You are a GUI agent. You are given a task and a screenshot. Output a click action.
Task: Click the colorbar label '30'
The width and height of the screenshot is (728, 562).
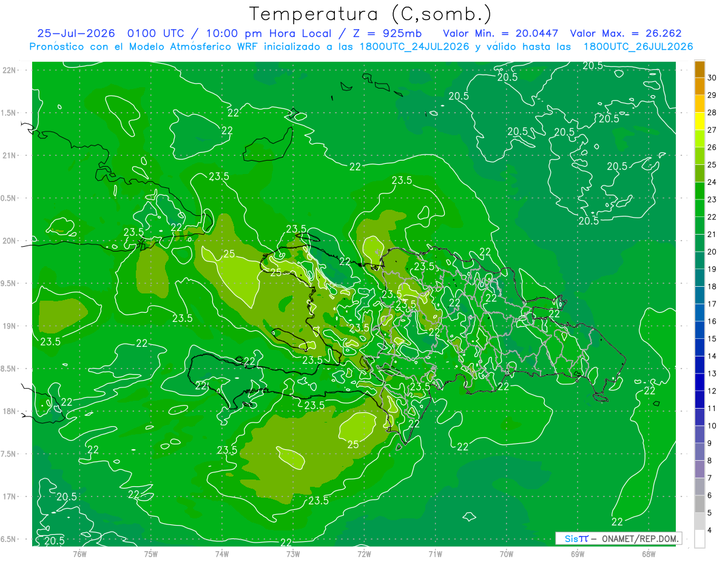point(712,78)
